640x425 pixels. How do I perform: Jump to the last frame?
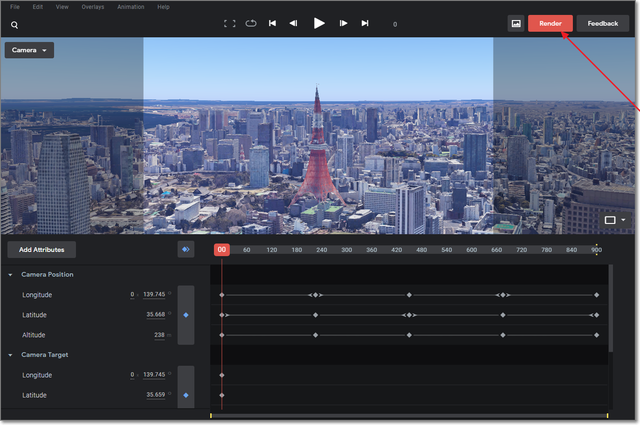tap(365, 23)
